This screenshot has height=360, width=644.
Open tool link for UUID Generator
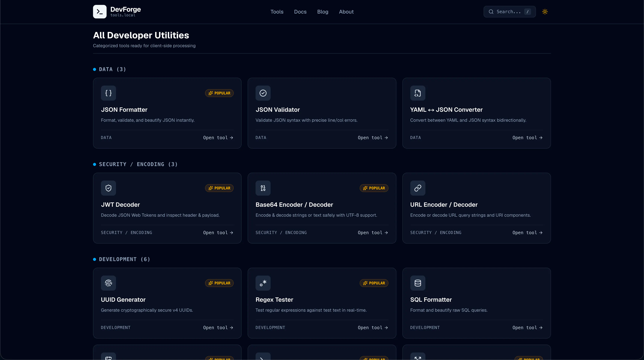tap(218, 327)
